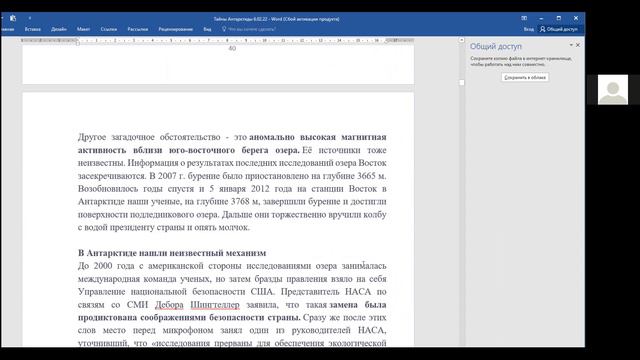This screenshot has width=640, height=360.
Task: Click the Общий доступ share button
Action: 559,29
